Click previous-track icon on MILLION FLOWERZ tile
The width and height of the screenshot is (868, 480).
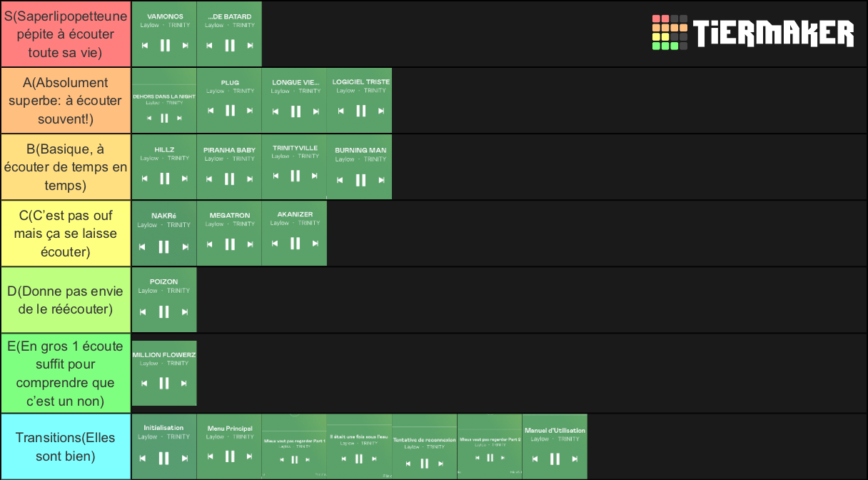click(143, 384)
